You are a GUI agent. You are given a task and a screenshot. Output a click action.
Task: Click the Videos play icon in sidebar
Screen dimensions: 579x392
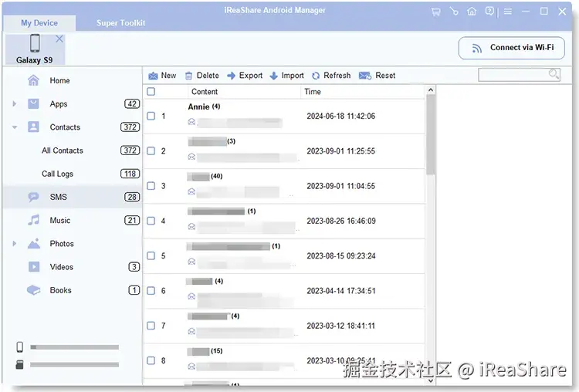[x=34, y=267]
